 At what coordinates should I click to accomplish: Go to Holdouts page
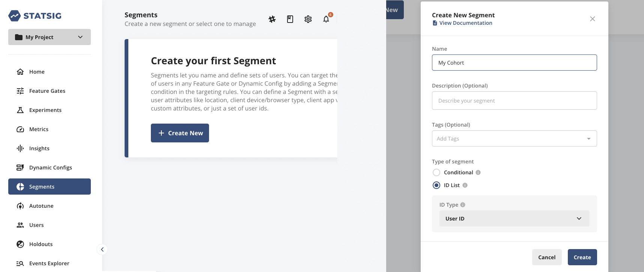tap(50, 244)
